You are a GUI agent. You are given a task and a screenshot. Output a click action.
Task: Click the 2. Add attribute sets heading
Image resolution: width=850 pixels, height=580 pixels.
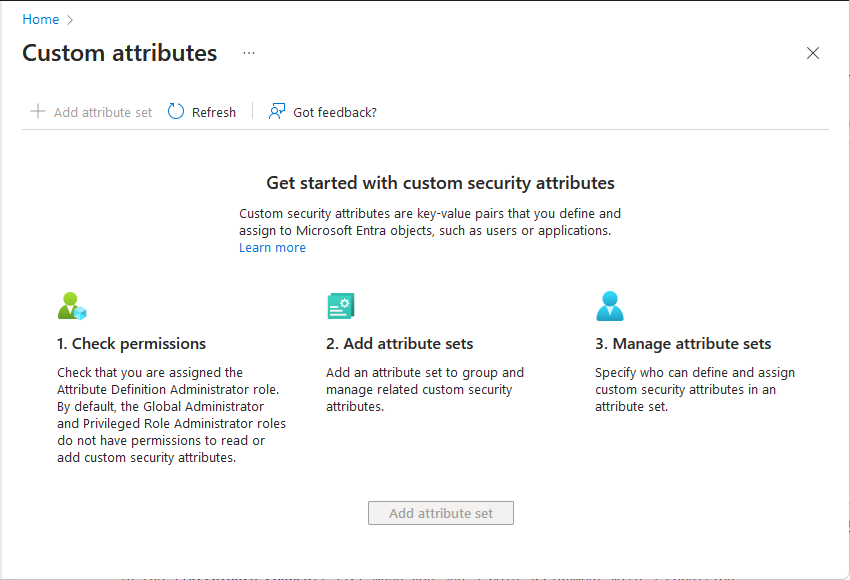click(399, 344)
